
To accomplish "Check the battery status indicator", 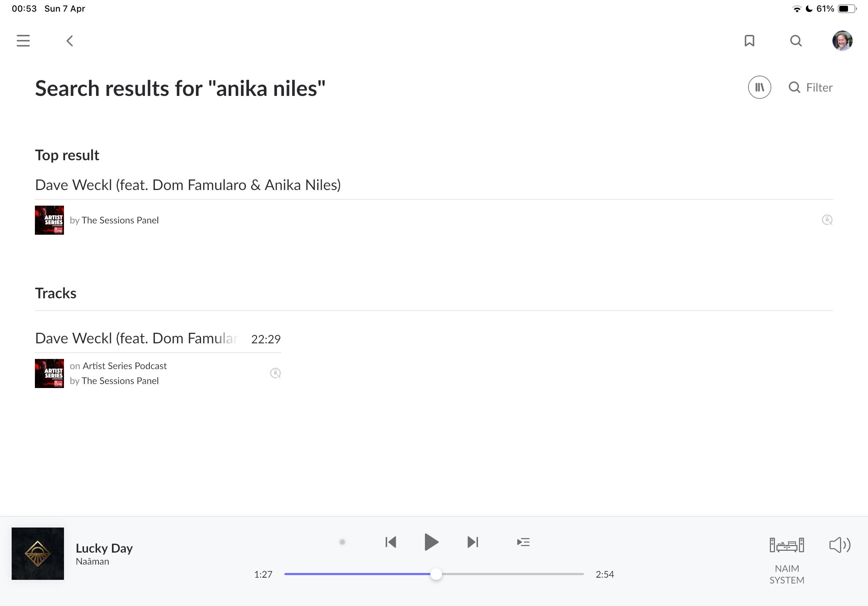I will [847, 9].
